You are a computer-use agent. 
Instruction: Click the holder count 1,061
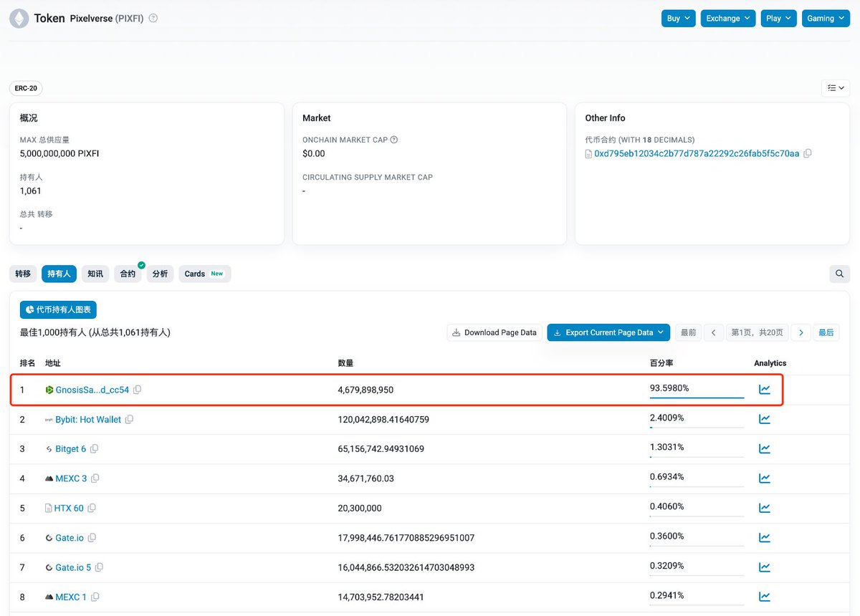click(31, 191)
